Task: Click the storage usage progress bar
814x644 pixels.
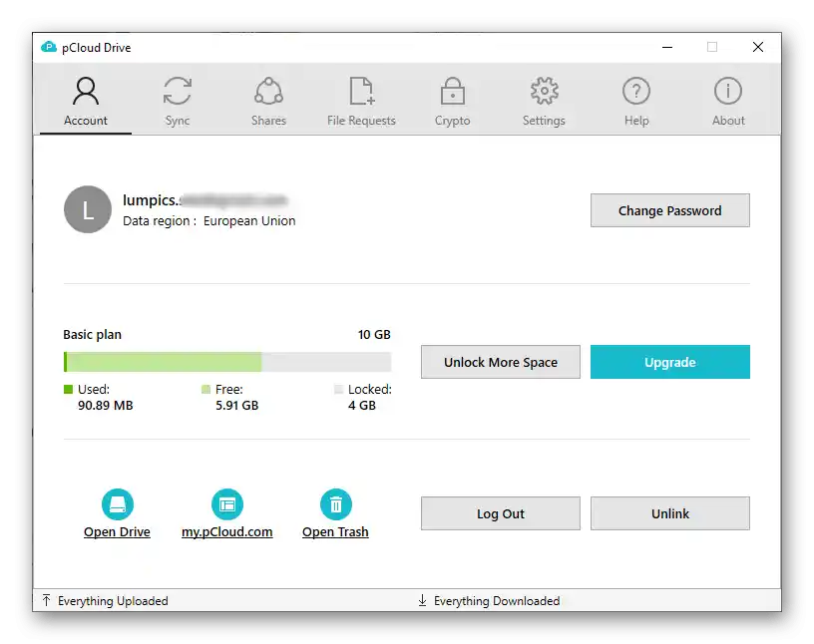Action: [x=226, y=362]
